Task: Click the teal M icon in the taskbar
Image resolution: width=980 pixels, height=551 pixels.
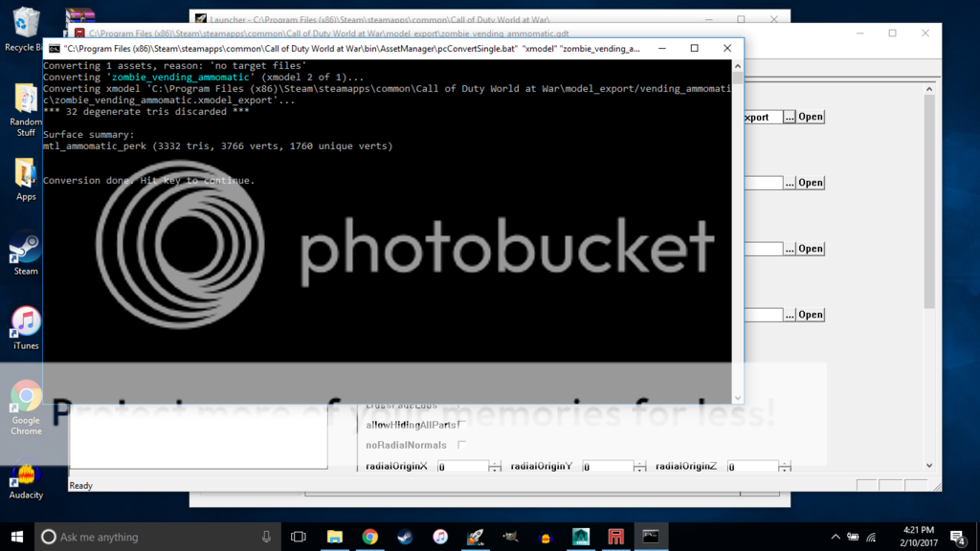Action: (581, 537)
